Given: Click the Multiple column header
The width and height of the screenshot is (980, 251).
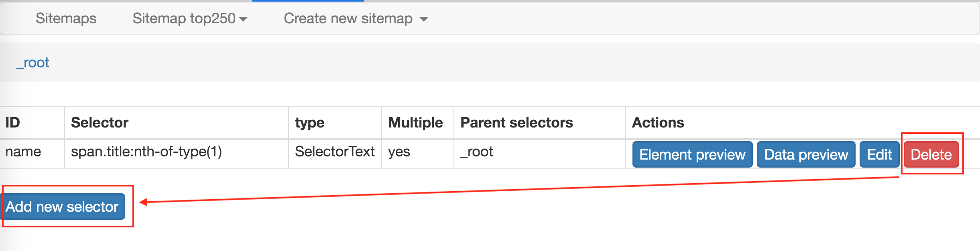Looking at the screenshot, I should tap(415, 122).
